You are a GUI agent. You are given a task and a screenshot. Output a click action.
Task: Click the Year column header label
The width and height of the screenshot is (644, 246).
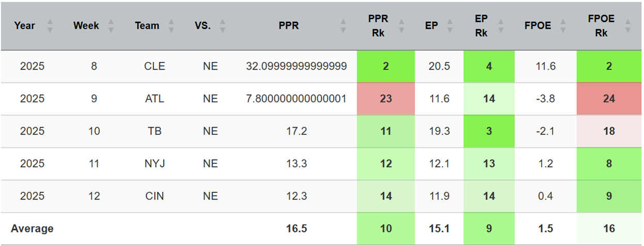coord(24,26)
